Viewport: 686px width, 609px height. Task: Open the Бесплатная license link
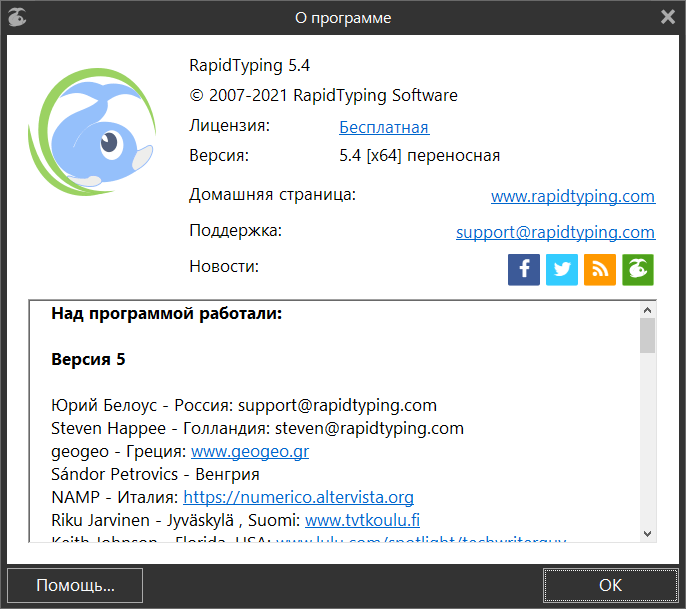[384, 127]
